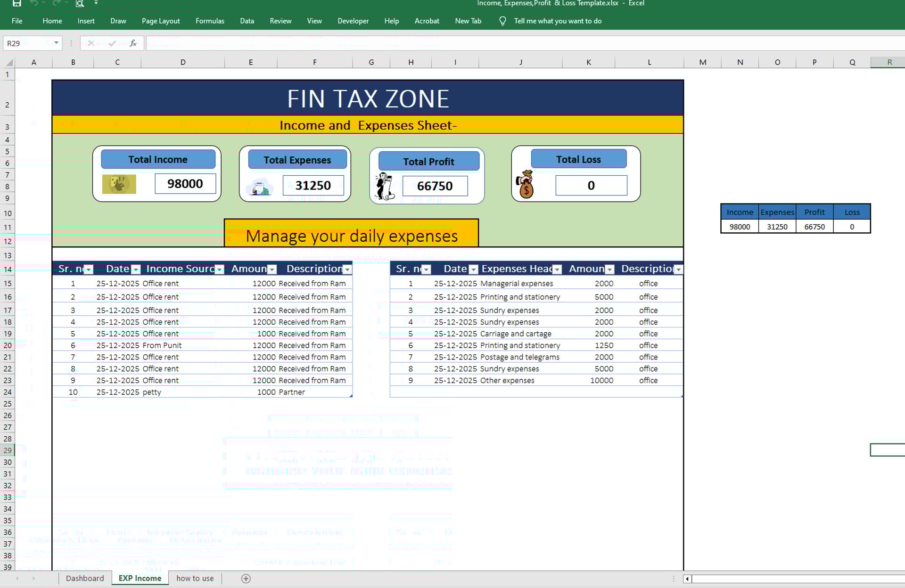Click in the formula bar input

471,43
